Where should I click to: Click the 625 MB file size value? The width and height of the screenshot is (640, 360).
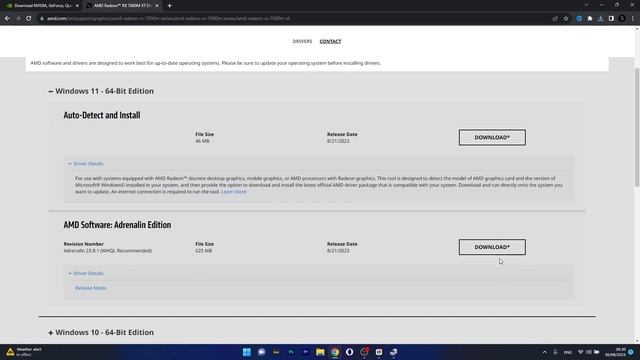point(203,251)
